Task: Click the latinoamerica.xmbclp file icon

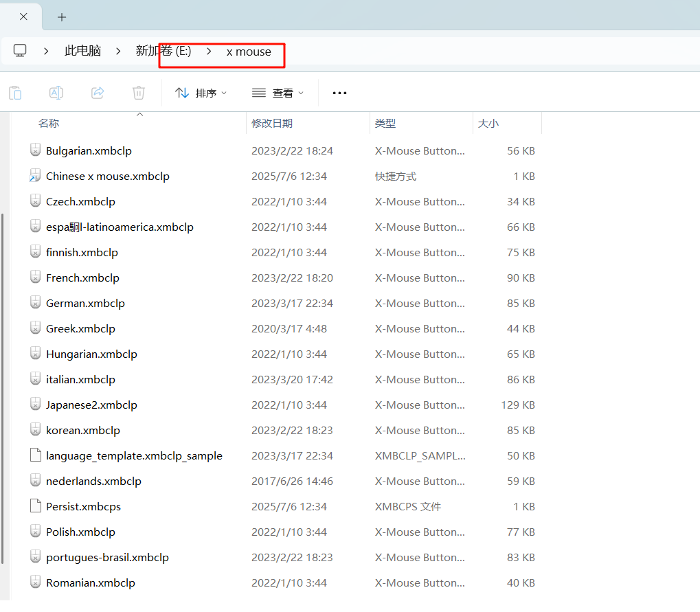Action: pos(35,226)
